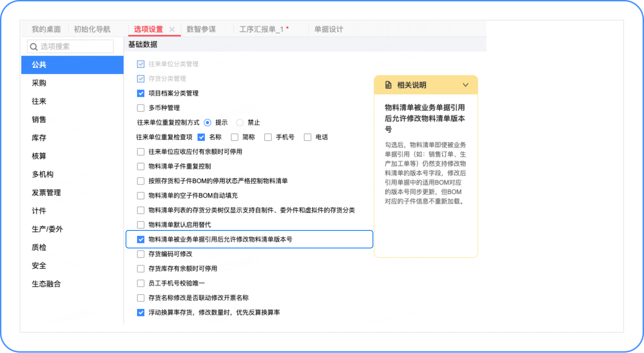Viewport: 644px width, 353px height.
Task: Enable 多币种管理 checkbox
Action: 141,108
